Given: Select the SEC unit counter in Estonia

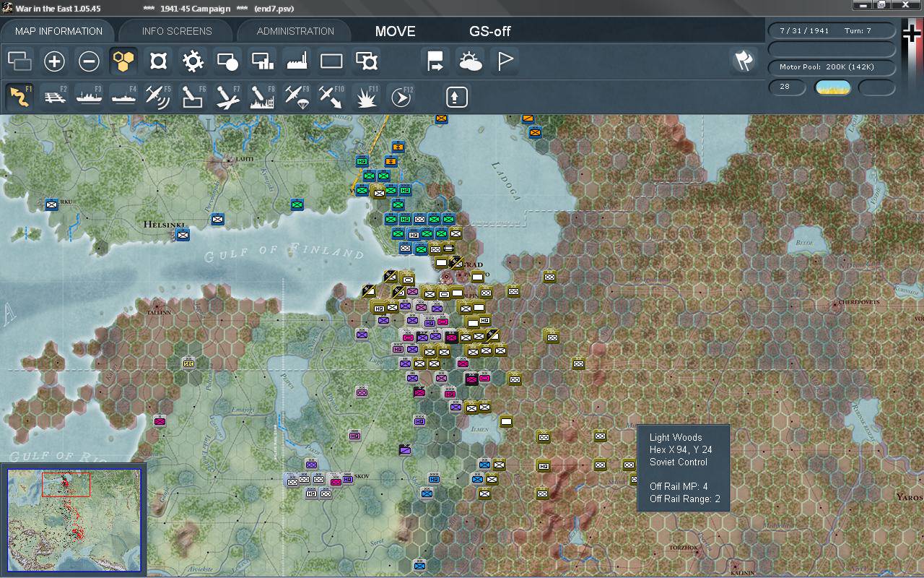Looking at the screenshot, I should (x=188, y=363).
